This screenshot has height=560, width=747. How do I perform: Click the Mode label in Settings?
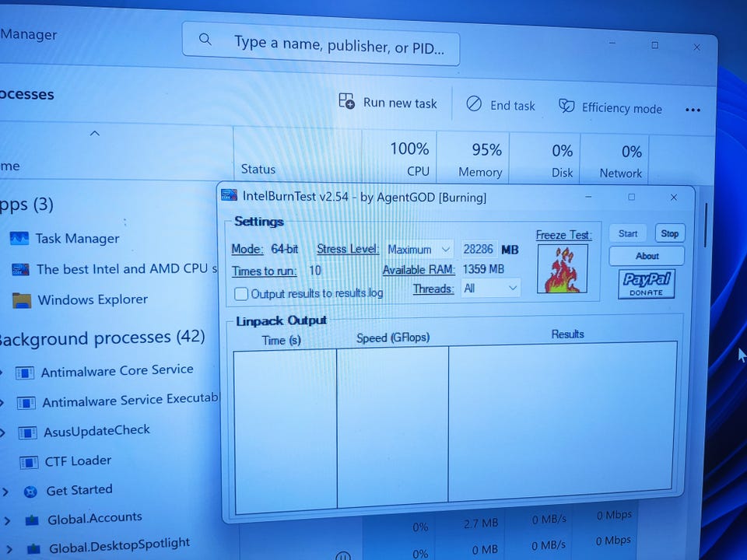[247, 249]
